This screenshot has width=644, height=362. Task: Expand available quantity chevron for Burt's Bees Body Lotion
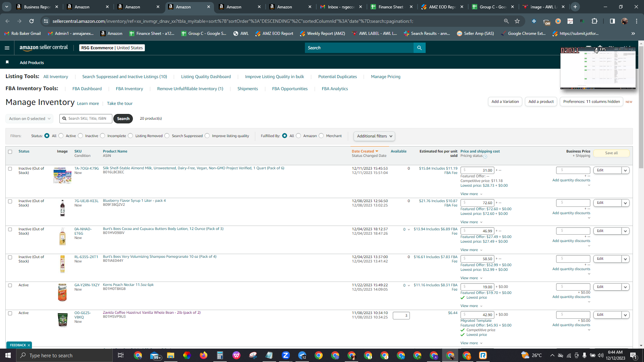point(409,230)
